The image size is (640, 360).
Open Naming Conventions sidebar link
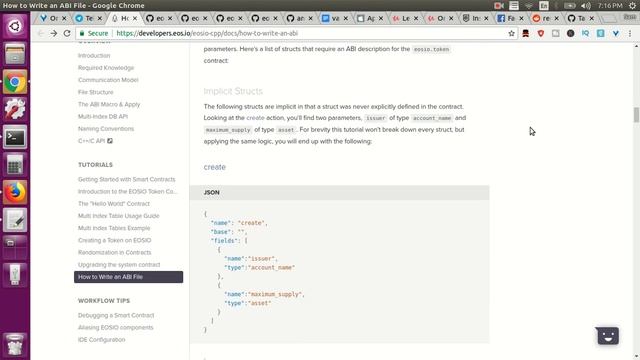106,129
